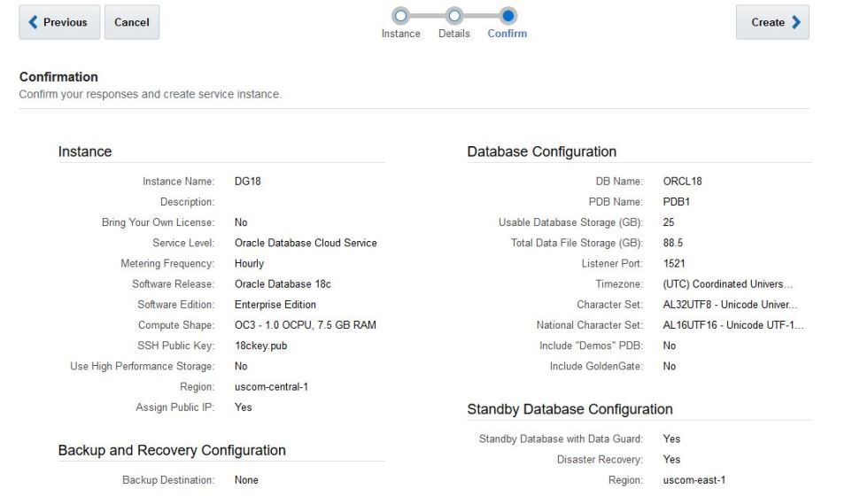Screen dimensions: 868x497
Task: Click the Details step circle
Action: pyautogui.click(x=454, y=15)
